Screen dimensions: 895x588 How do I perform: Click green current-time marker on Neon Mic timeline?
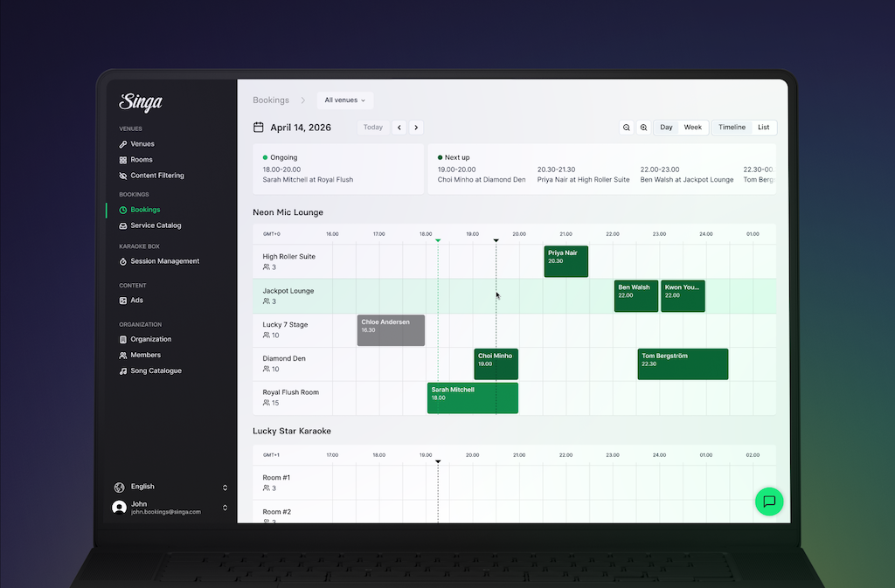pos(438,240)
